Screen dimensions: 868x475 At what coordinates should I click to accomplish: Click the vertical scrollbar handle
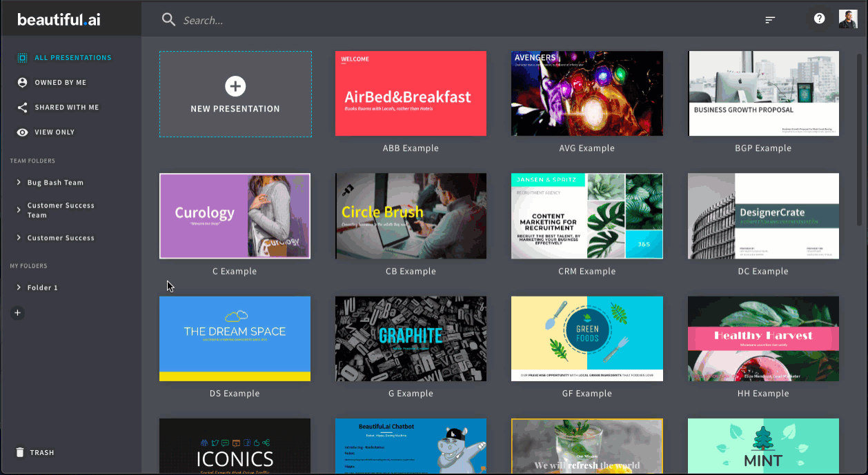click(860, 139)
